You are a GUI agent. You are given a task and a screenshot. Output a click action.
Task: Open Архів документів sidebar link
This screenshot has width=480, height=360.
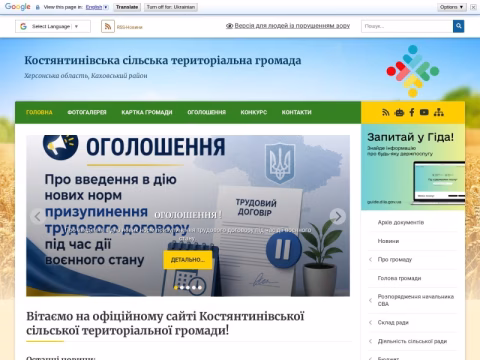coord(401,222)
